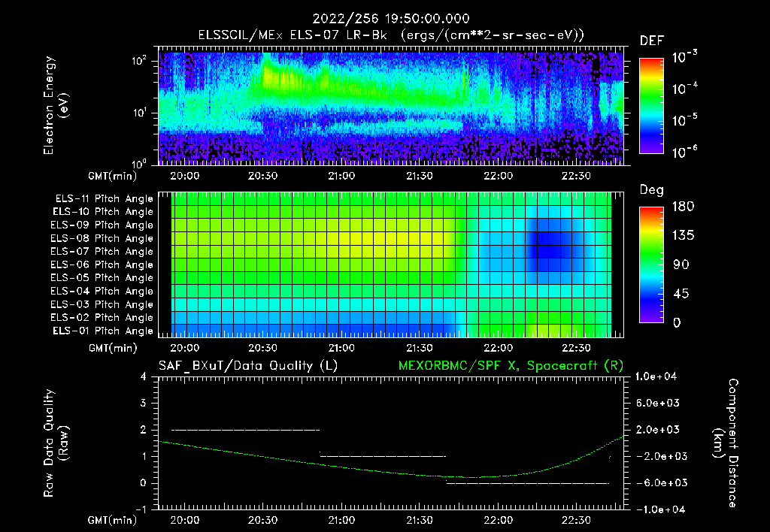
Task: Click the 10^2 tick on the energy axis
Action: (140, 61)
